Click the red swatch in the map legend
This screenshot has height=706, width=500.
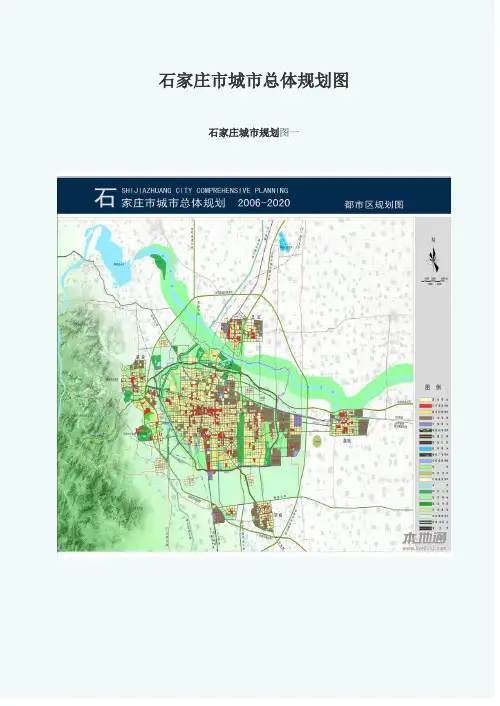pyautogui.click(x=426, y=406)
